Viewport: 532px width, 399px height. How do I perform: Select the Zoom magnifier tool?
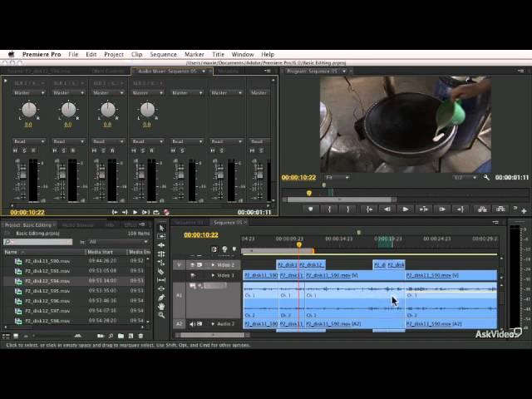point(161,315)
